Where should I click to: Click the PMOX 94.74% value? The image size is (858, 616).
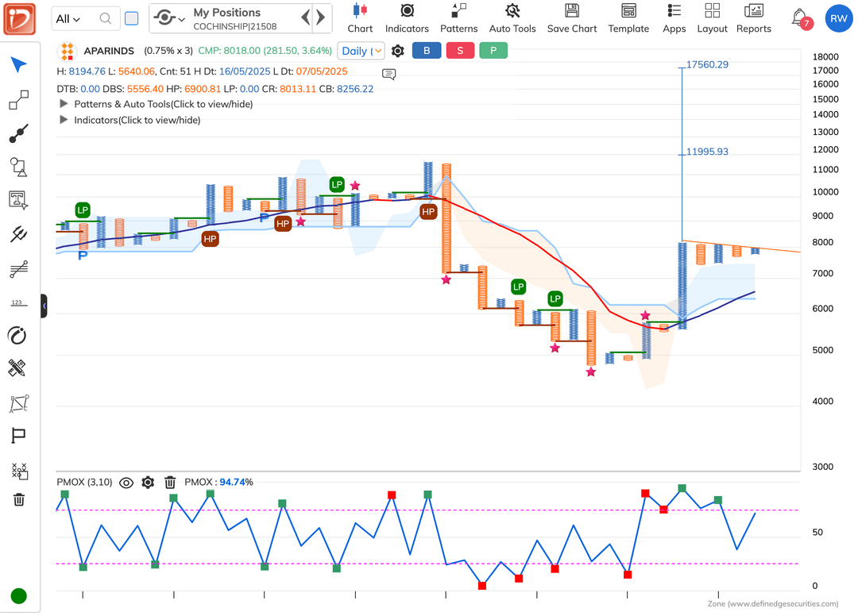pyautogui.click(x=237, y=482)
